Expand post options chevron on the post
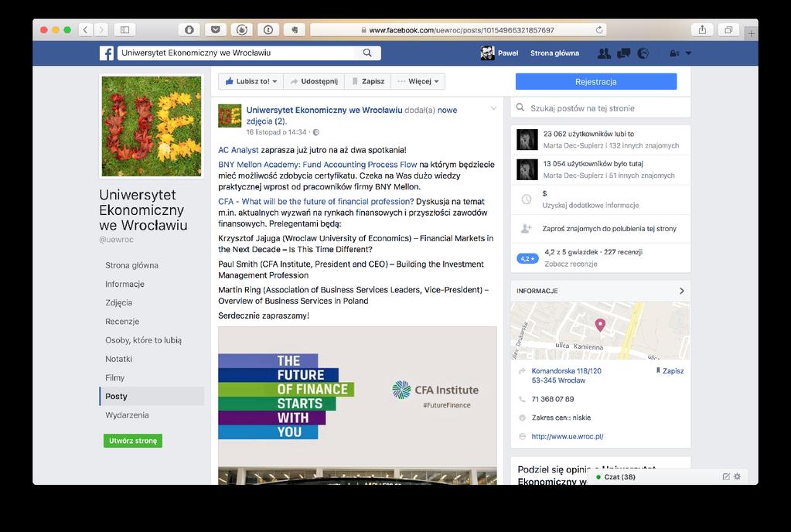This screenshot has width=791, height=532. click(493, 109)
